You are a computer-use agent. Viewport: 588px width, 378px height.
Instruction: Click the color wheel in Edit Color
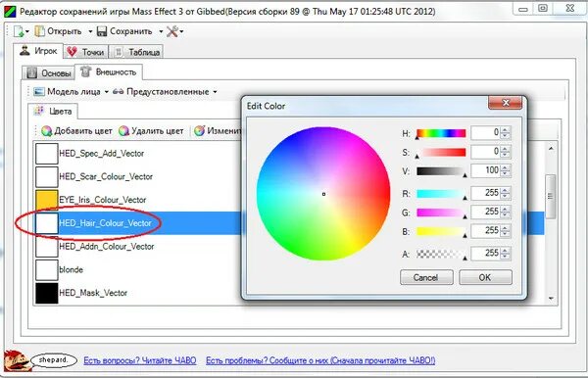(323, 194)
